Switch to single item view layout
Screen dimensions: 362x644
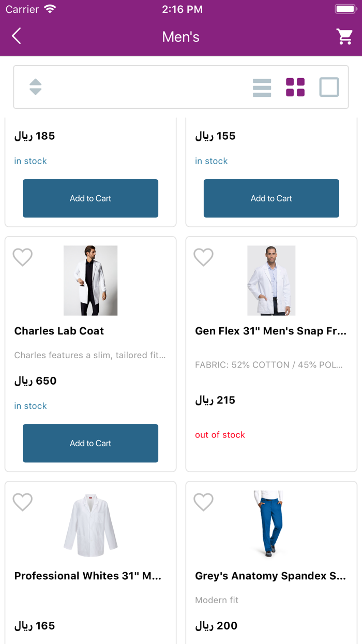[x=329, y=87]
